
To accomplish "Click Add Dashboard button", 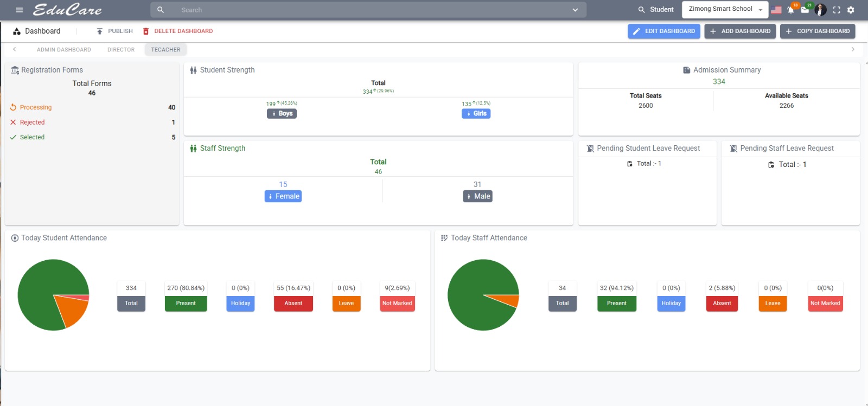I will [740, 31].
